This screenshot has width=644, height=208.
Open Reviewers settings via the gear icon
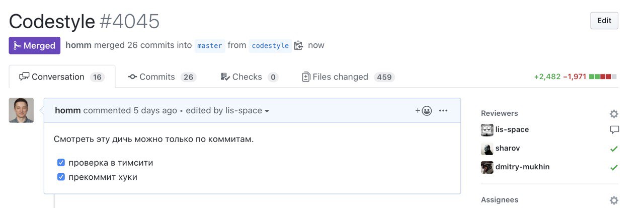coord(614,114)
